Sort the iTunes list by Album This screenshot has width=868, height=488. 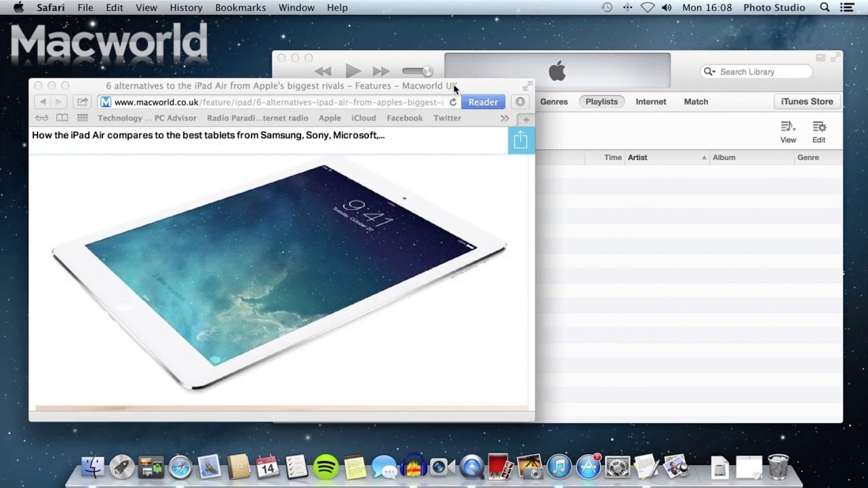752,157
